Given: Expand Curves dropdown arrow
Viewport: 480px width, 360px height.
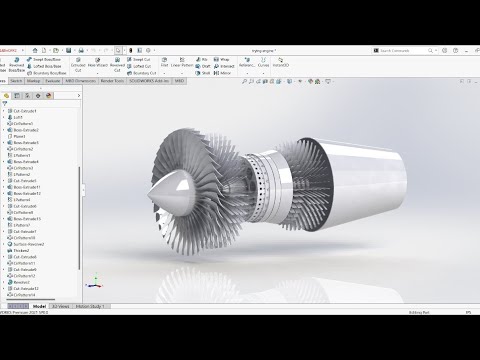Looking at the screenshot, I should click(263, 73).
